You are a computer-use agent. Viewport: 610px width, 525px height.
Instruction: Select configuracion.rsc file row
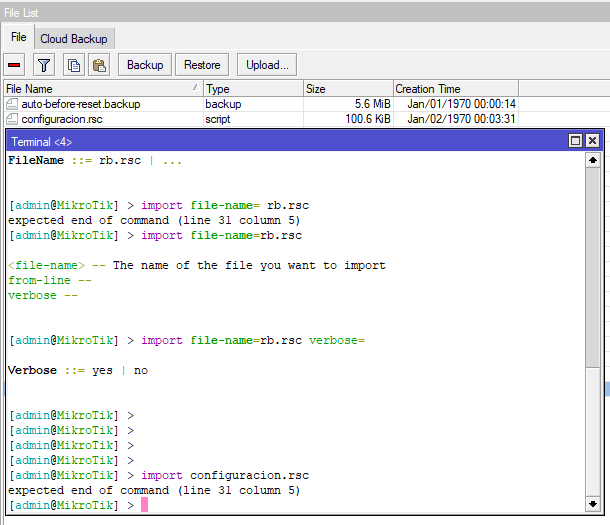click(261, 119)
